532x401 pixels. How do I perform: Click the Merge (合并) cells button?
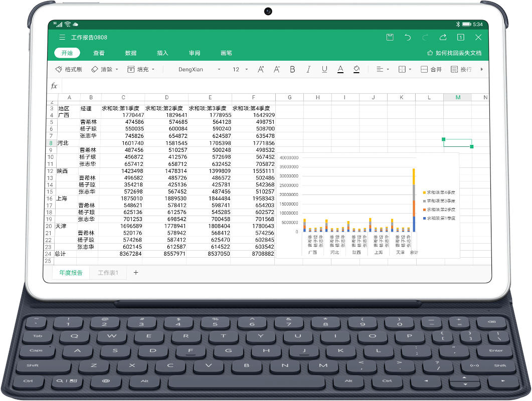pos(431,69)
